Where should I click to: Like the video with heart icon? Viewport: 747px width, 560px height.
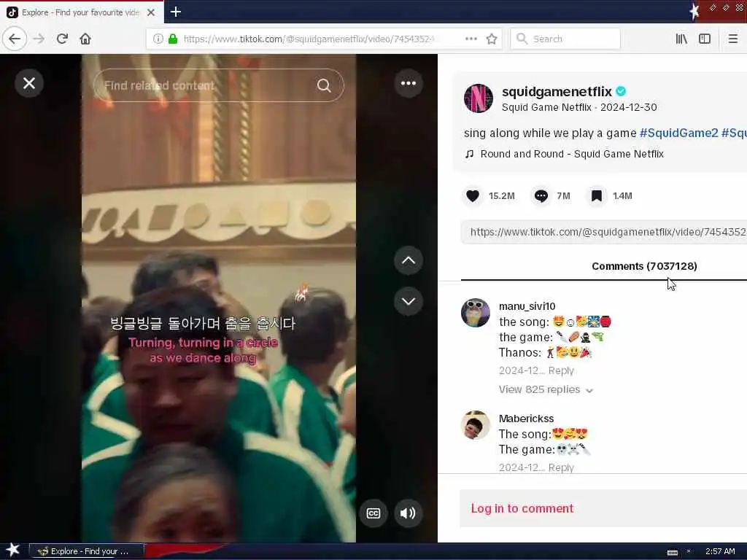tap(473, 195)
